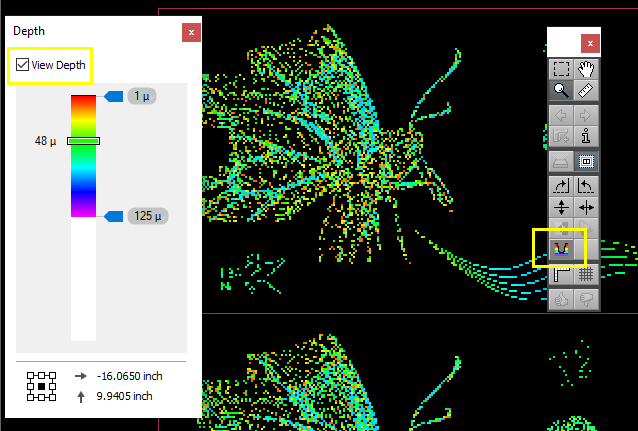The image size is (638, 431).
Task: Click the 48 µ depth slider handle
Action: pyautogui.click(x=83, y=141)
